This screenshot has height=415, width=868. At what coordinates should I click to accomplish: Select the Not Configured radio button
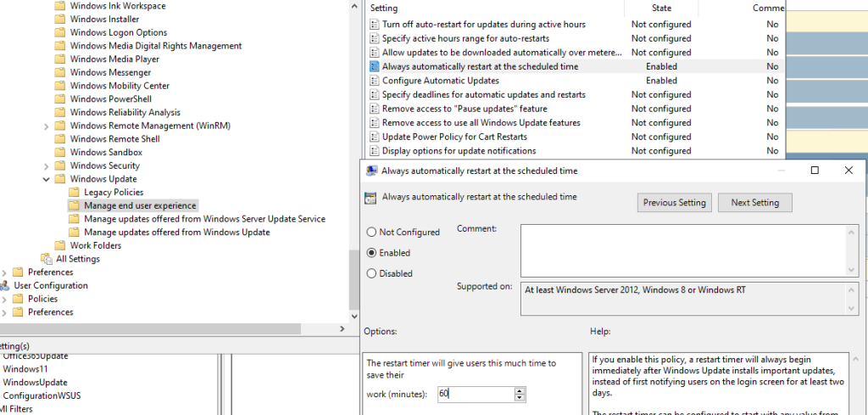tap(371, 233)
